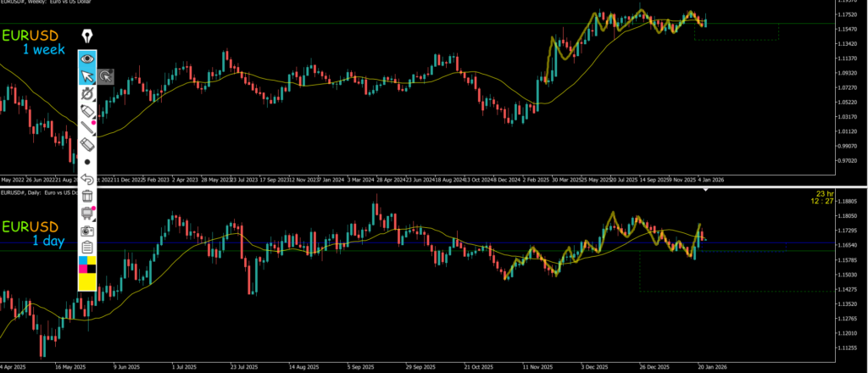Take a screenshot with the camera icon
Viewport: 868px width, 373px height.
[x=86, y=230]
